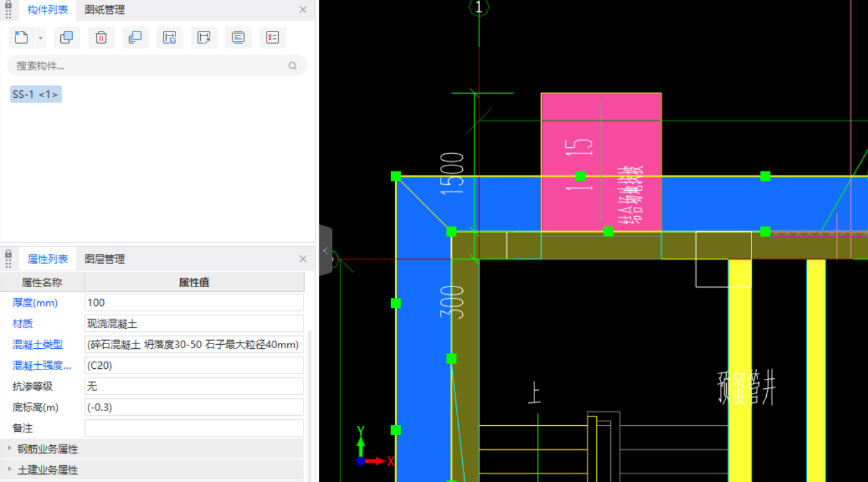The image size is (868, 482).
Task: Click the delete component trash icon
Action: [x=101, y=37]
